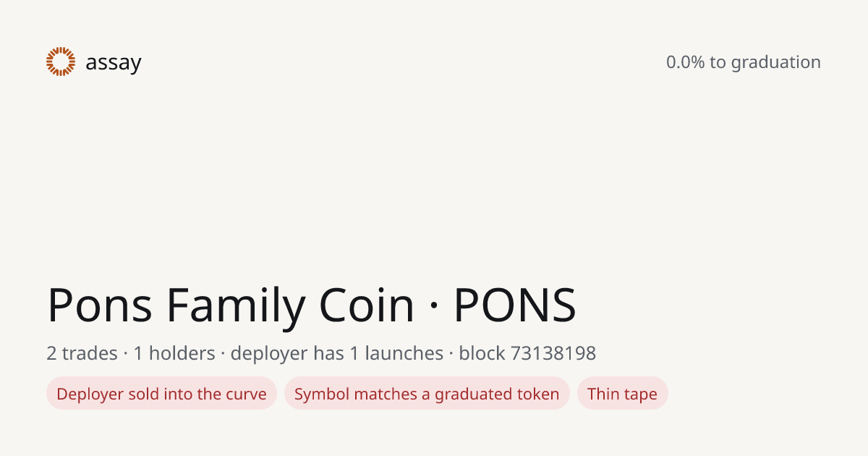
Task: Click the dot separating name and ticker
Action: point(434,306)
